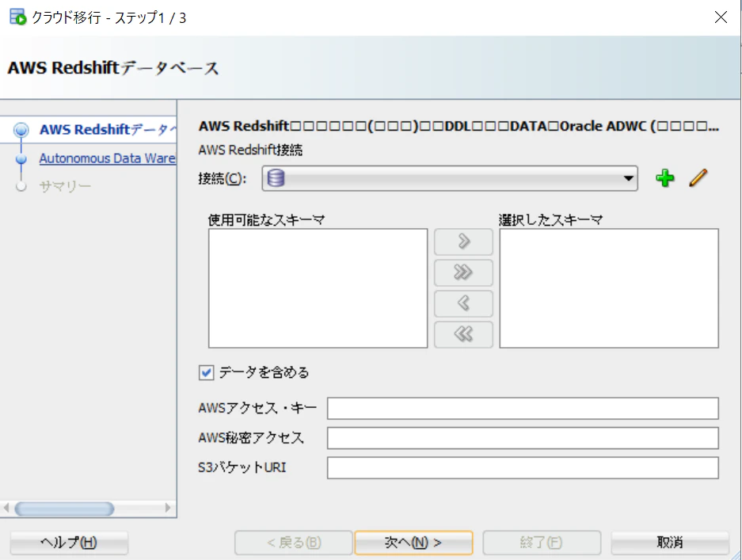742x560 pixels.
Task: Click the 戻る(B) back button
Action: [294, 542]
